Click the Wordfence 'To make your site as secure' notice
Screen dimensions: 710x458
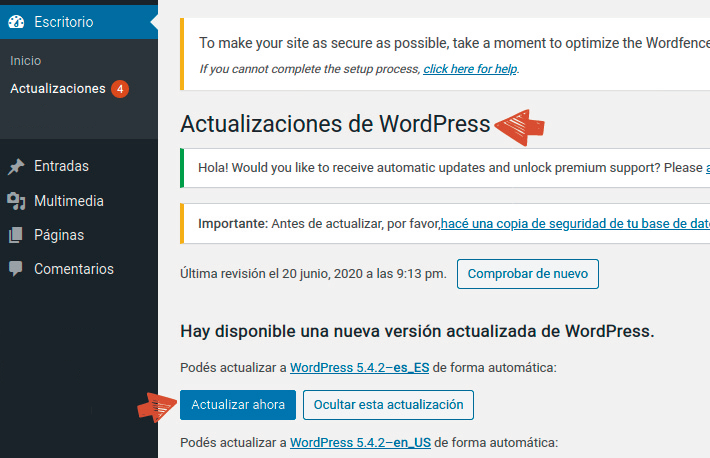[445, 54]
